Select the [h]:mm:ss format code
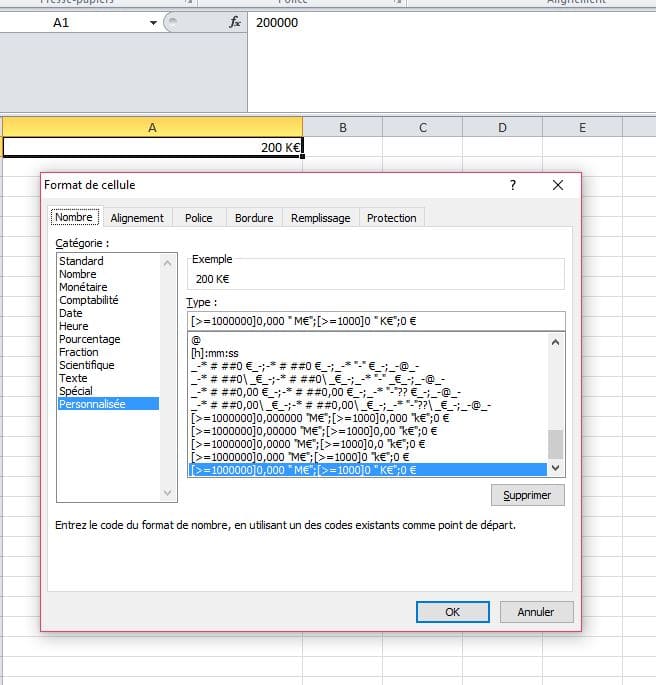Image resolution: width=656 pixels, height=685 pixels. 215,353
